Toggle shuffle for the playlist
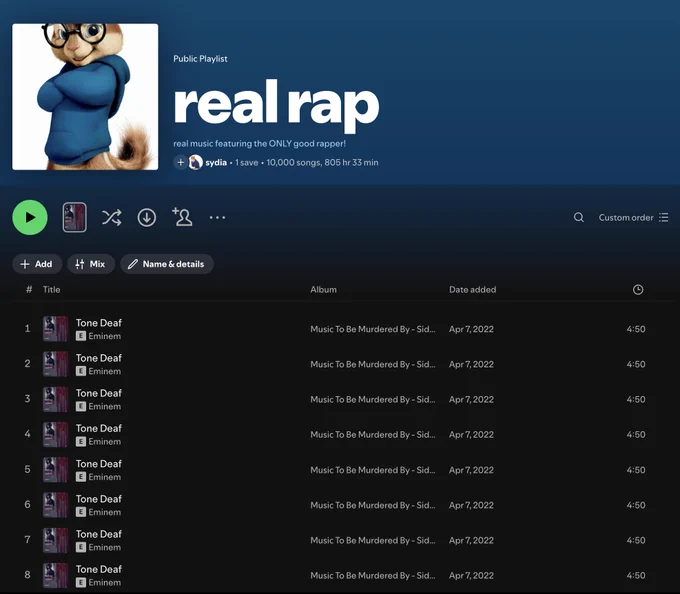The image size is (680, 594). point(111,217)
